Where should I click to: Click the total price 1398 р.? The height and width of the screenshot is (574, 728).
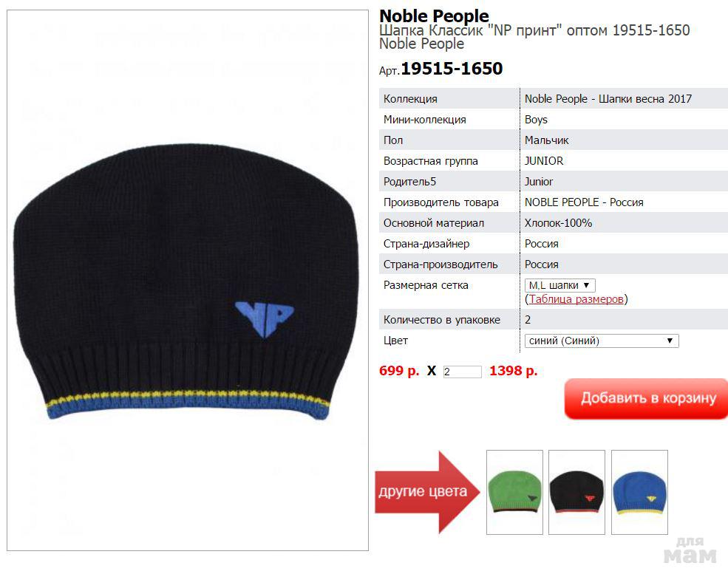513,371
